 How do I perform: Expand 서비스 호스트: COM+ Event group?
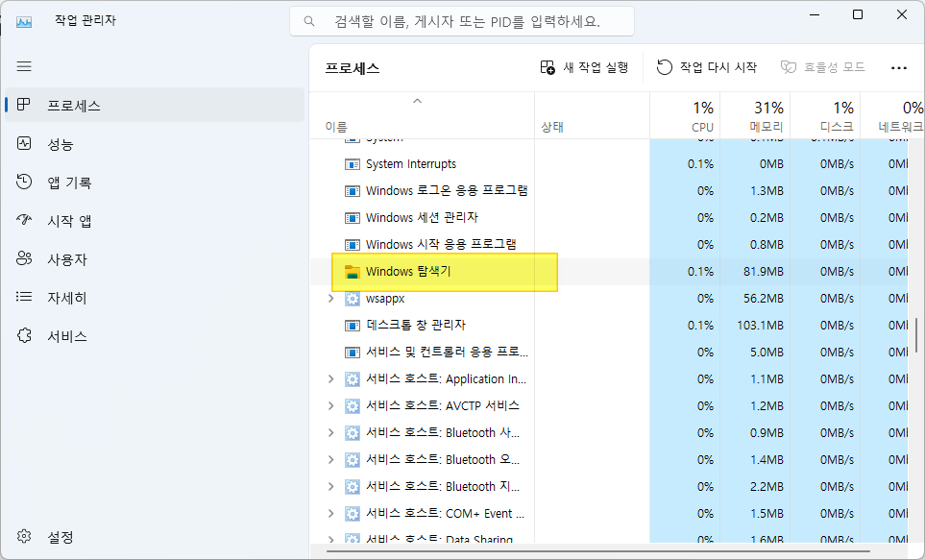tap(331, 513)
